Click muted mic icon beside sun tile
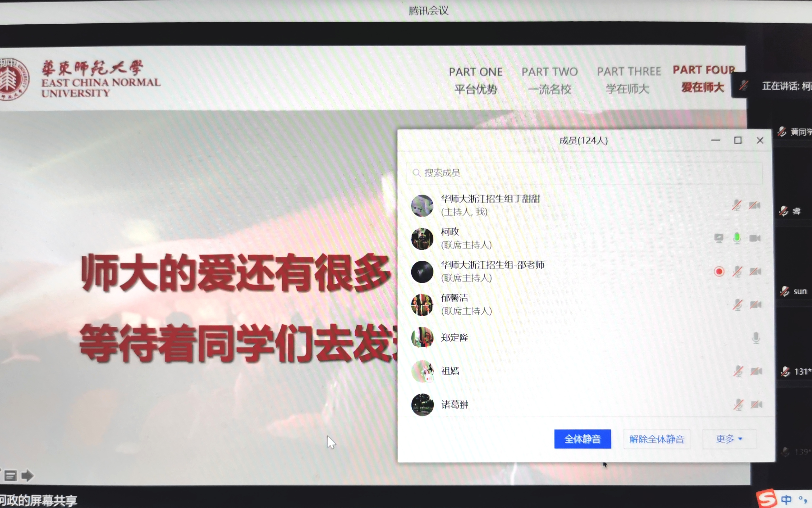812x508 pixels. tap(784, 291)
